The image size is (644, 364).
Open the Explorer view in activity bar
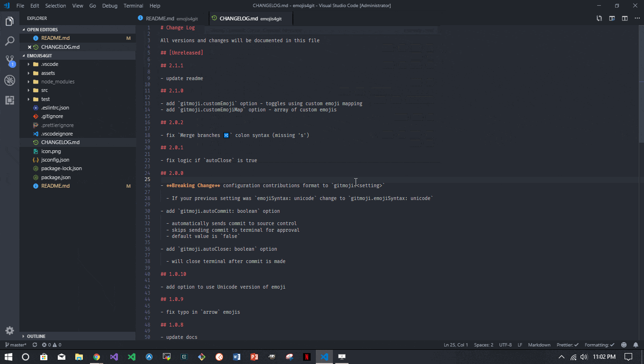(x=9, y=21)
